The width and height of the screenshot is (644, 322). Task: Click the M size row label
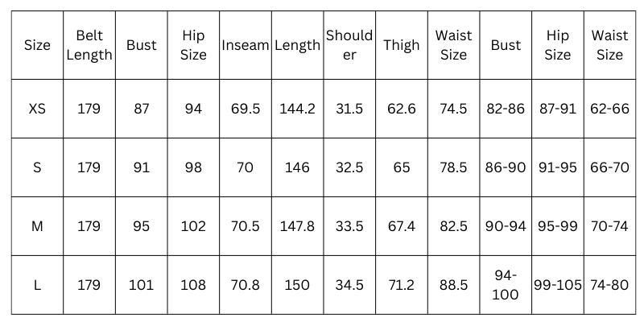(37, 226)
